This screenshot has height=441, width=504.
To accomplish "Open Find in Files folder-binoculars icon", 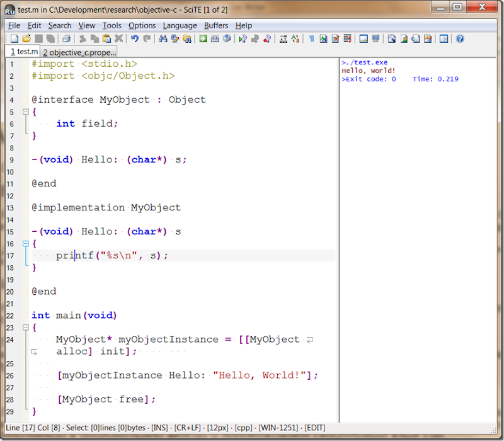I will (187, 39).
